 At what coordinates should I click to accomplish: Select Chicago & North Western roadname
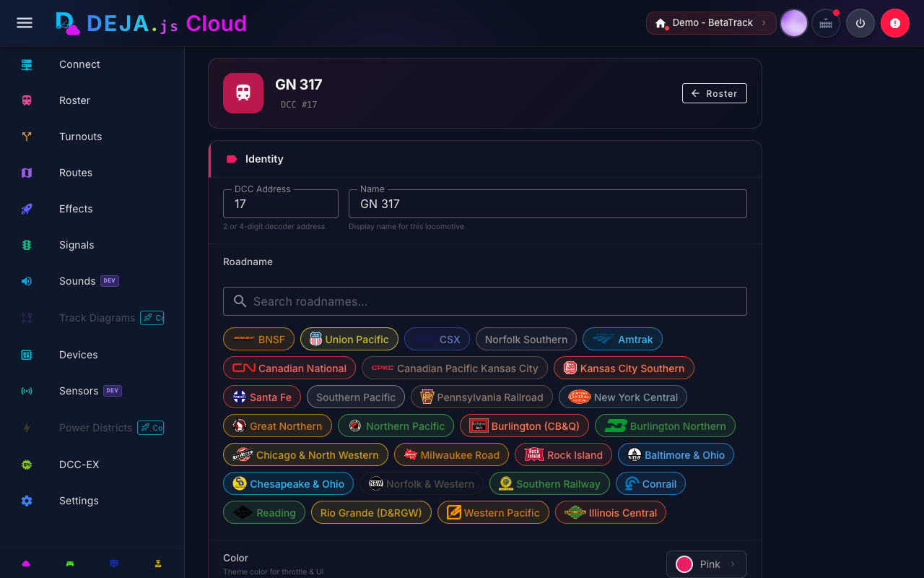[305, 455]
